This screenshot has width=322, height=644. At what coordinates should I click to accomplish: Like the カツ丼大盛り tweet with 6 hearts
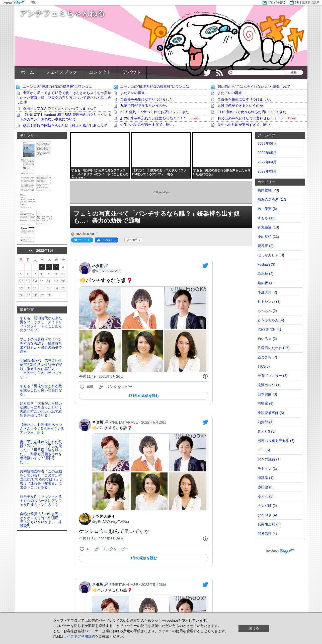pyautogui.click(x=82, y=549)
